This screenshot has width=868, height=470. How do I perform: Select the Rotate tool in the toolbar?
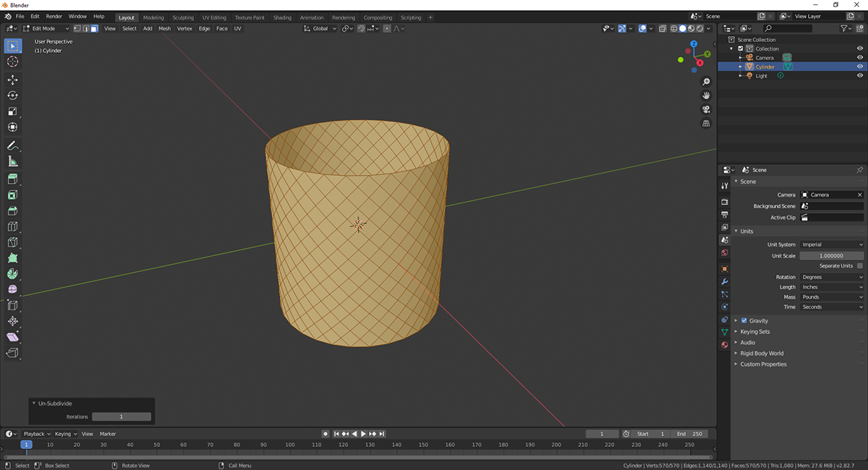click(x=12, y=95)
